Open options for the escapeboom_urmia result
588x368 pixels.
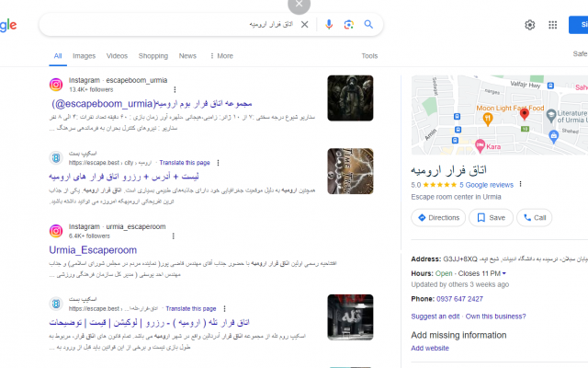tap(175, 89)
